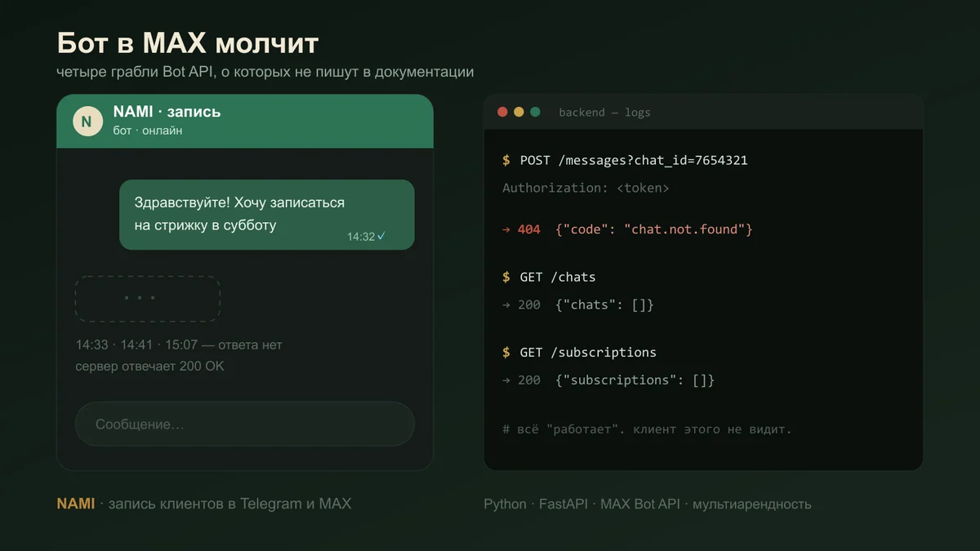Click the status text "бот · онлайн"
Image resolution: width=980 pixels, height=551 pixels.
(x=148, y=131)
